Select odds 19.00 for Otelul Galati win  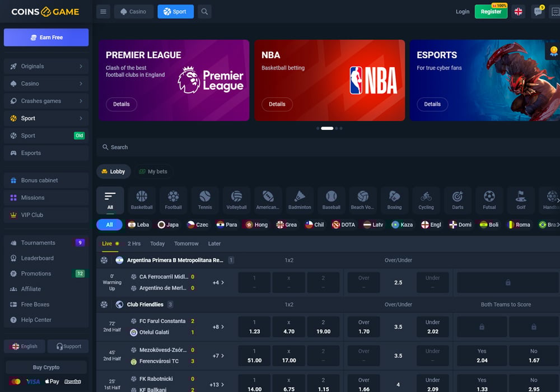coord(323,327)
